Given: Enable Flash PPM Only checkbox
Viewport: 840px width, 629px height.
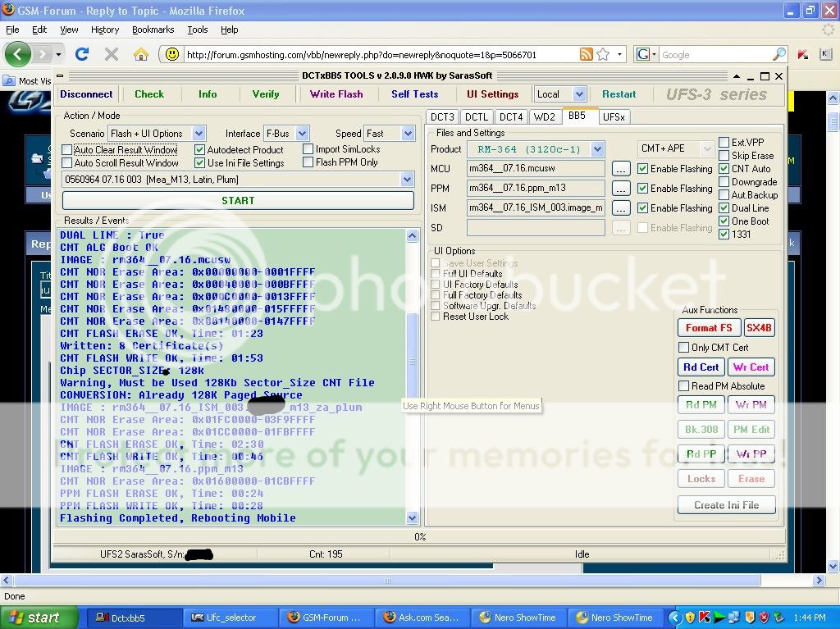Looking at the screenshot, I should coord(308,162).
